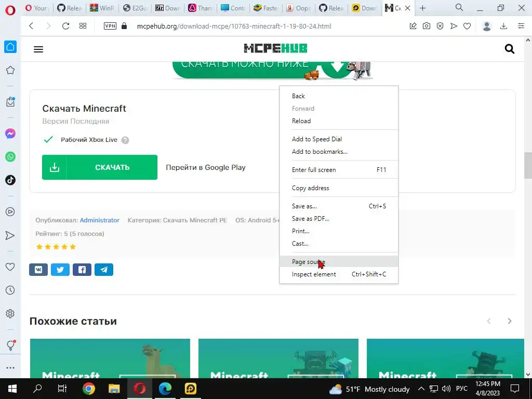The width and height of the screenshot is (532, 399).
Task: Share via Telegram button
Action: click(x=104, y=270)
